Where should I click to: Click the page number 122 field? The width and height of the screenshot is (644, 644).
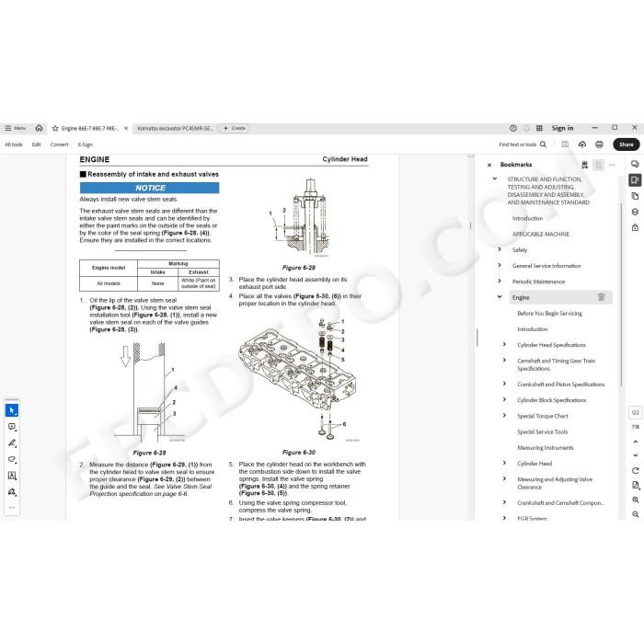point(636,413)
